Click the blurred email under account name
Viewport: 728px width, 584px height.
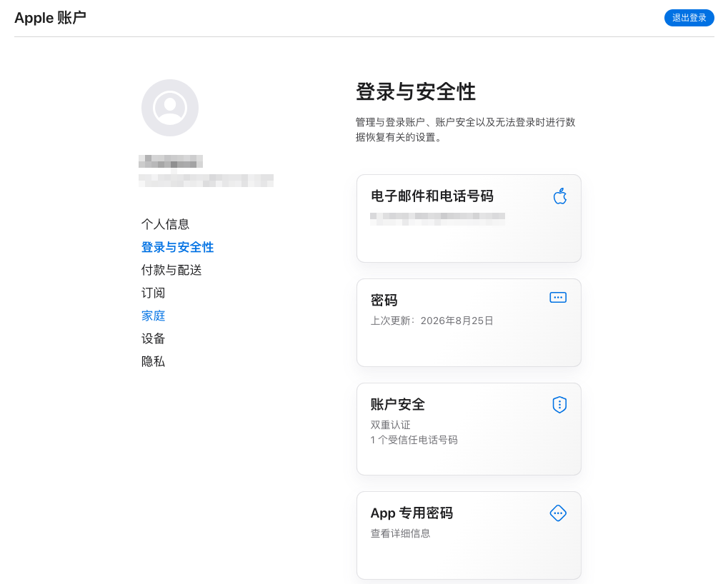click(206, 181)
